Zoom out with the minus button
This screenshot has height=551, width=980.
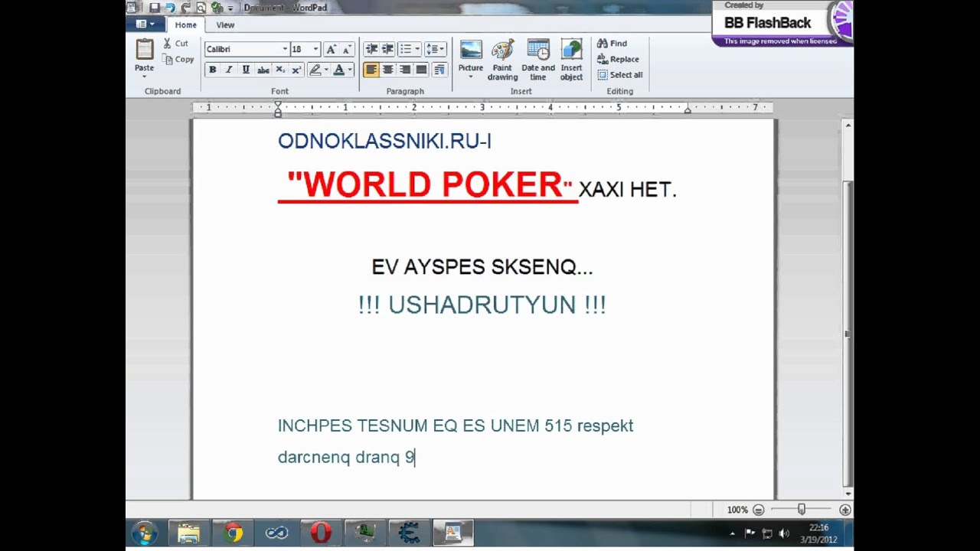(758, 510)
